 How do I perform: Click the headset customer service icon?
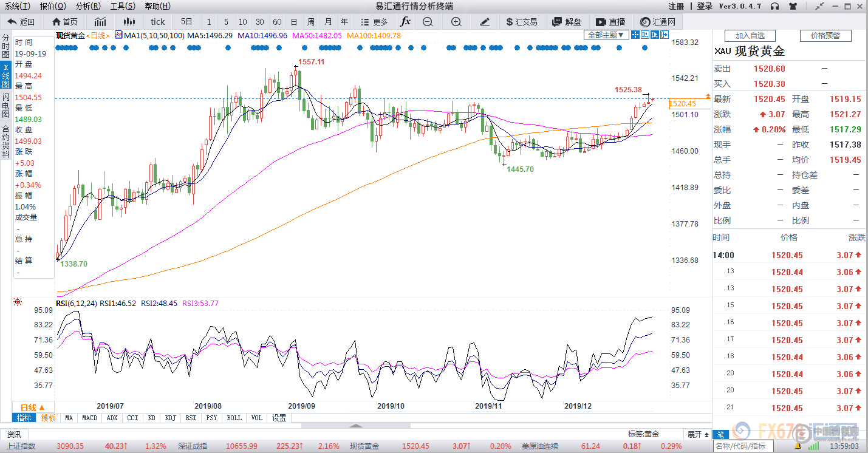click(x=774, y=6)
